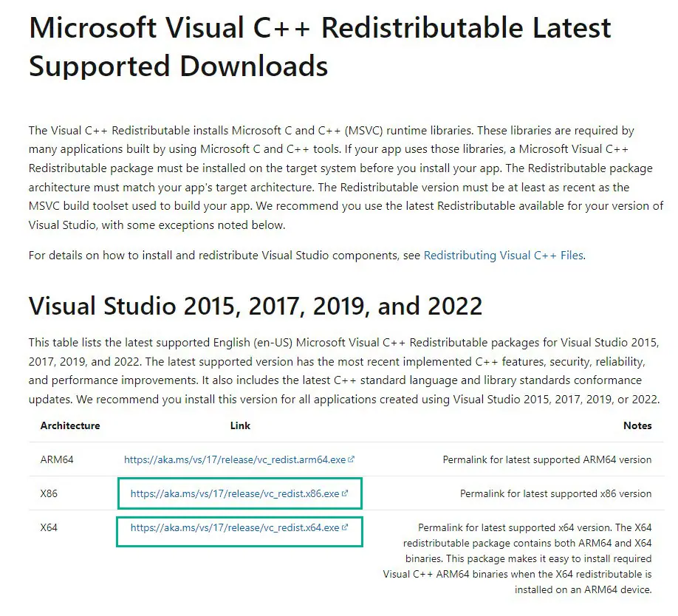
Task: Select the X86 architecture cell
Action: 49,493
